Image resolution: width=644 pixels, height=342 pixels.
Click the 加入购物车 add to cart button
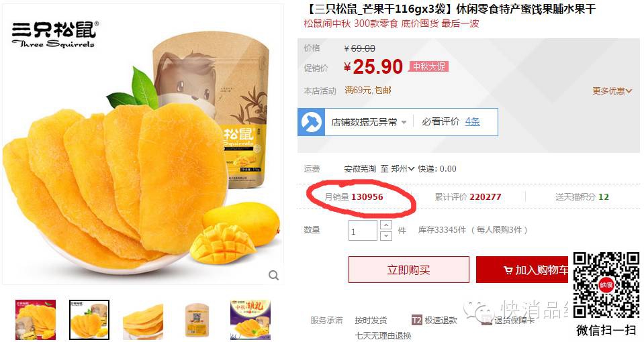(522, 270)
